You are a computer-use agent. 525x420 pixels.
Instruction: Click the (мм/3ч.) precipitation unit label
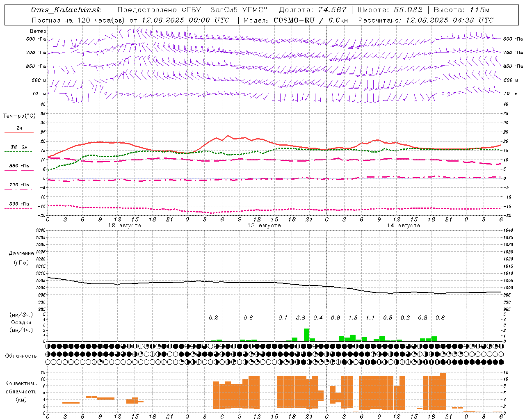pyautogui.click(x=21, y=315)
